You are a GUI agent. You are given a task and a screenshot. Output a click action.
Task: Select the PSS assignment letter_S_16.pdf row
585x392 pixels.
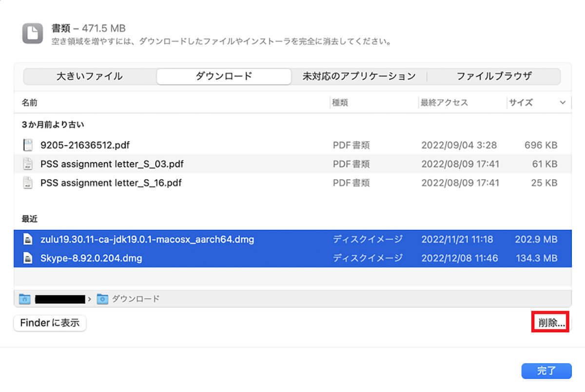click(x=292, y=183)
